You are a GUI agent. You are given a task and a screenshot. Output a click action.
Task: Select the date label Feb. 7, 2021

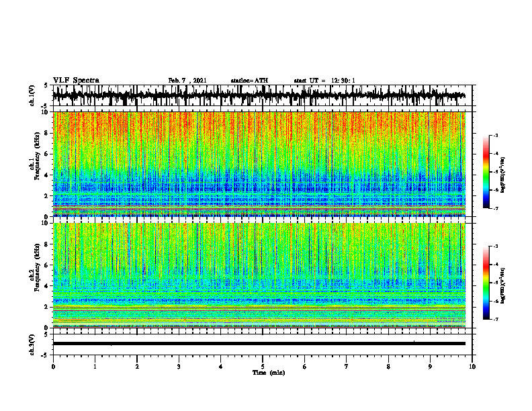(x=187, y=81)
